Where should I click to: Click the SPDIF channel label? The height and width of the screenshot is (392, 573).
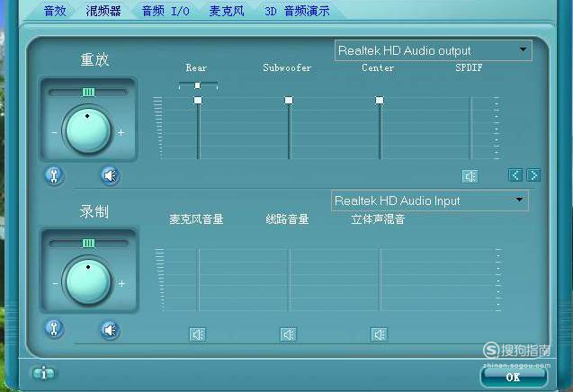(x=469, y=67)
